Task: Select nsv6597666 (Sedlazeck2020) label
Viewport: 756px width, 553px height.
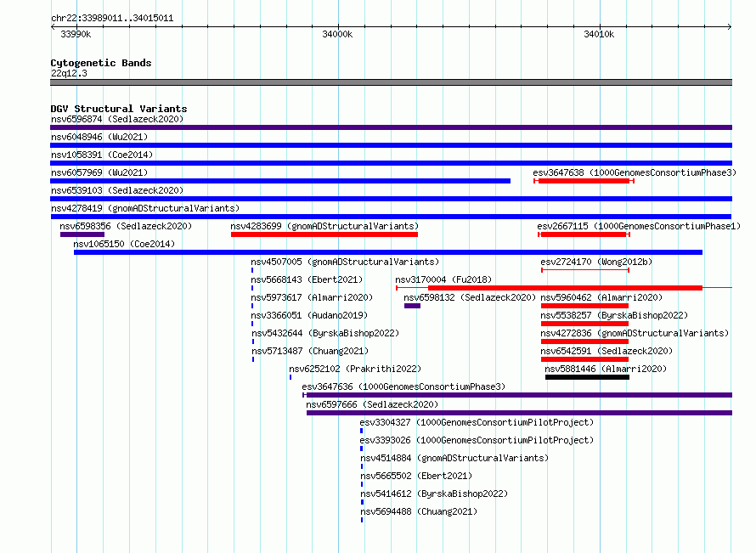Action: (x=372, y=404)
